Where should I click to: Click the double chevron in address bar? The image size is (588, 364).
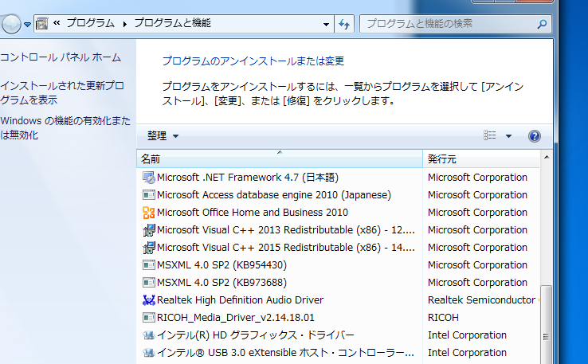pyautogui.click(x=57, y=23)
